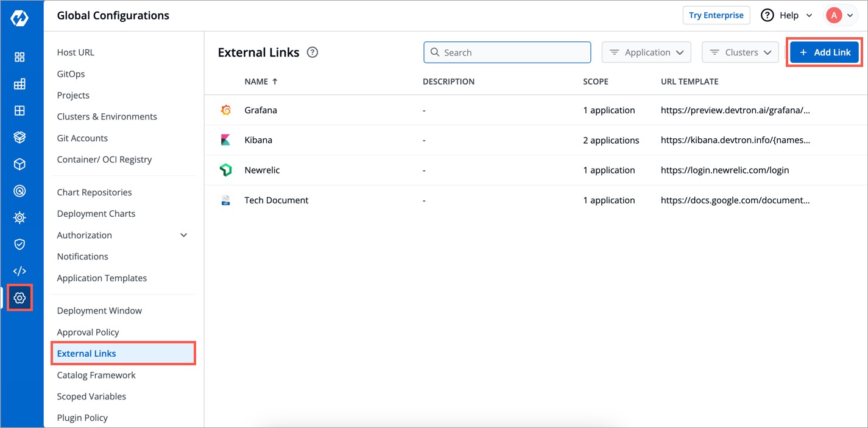Click the Devtron logo icon
The width and height of the screenshot is (868, 428).
pyautogui.click(x=19, y=17)
